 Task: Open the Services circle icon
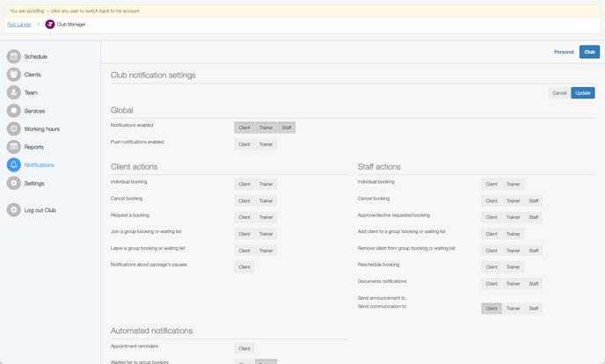pos(14,111)
